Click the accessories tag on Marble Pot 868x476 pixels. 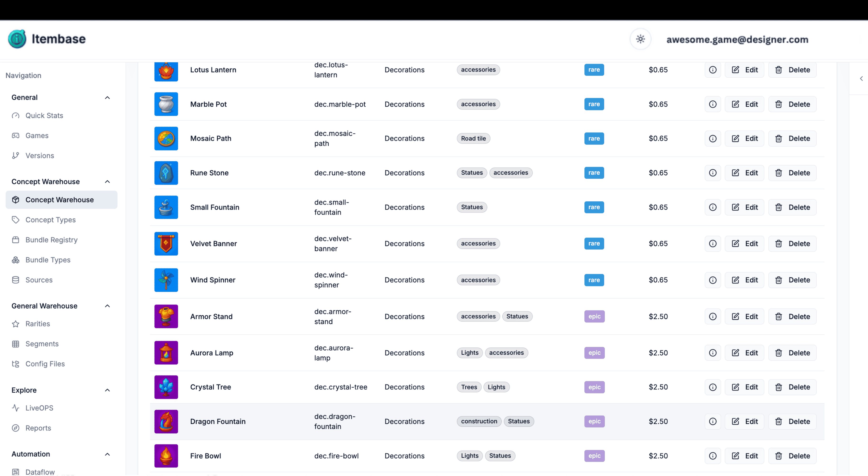point(478,104)
